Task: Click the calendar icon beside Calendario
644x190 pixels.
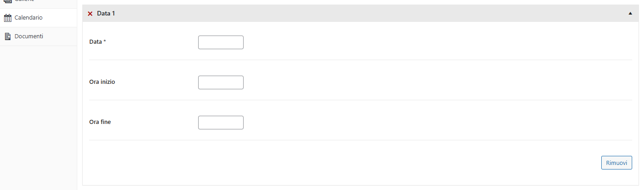Action: 7,18
